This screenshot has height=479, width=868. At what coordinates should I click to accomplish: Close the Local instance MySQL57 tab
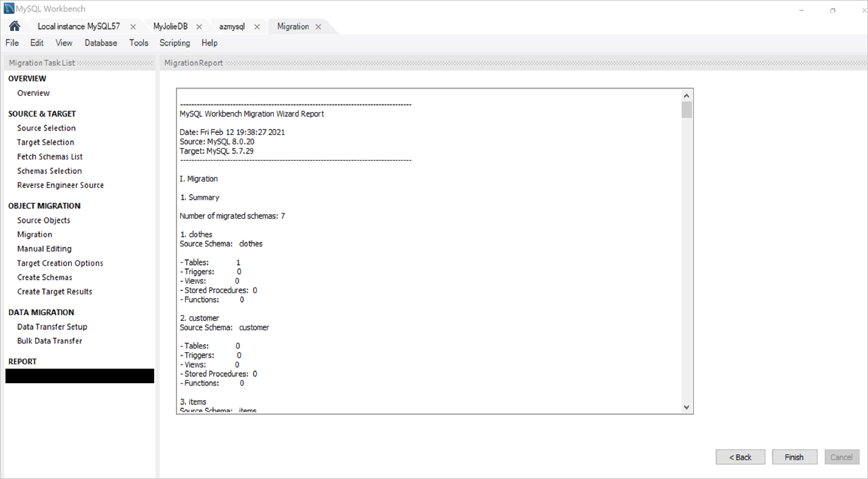(133, 27)
